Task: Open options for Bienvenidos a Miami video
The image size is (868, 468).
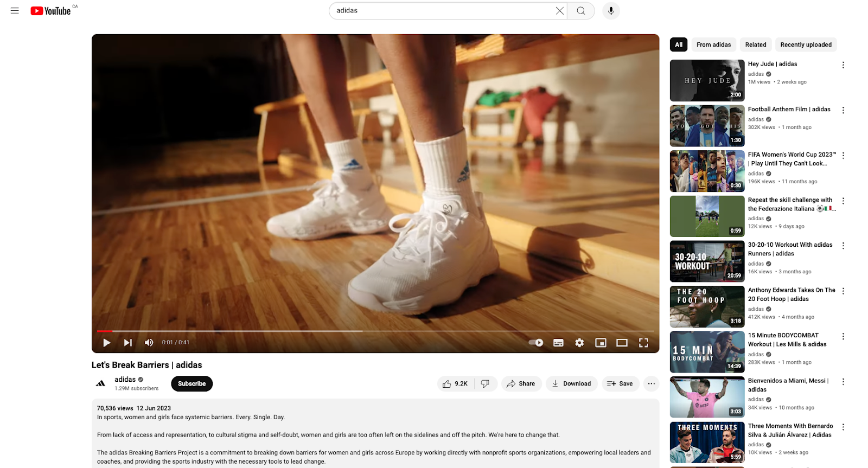Action: point(843,382)
